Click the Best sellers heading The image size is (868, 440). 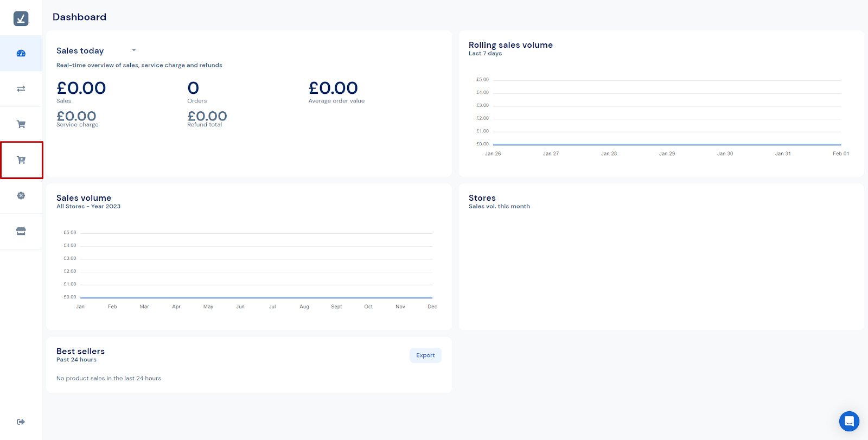point(80,351)
